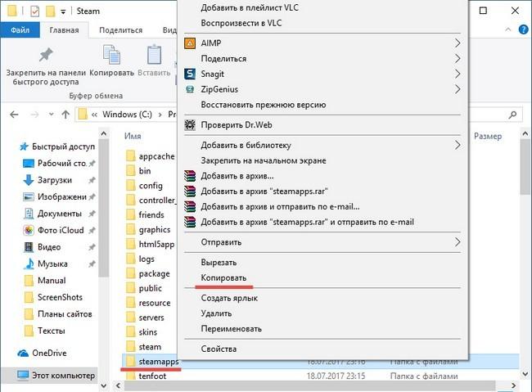Click the file list vertical scrollbar thumb
The image size is (532, 392).
click(x=525, y=167)
